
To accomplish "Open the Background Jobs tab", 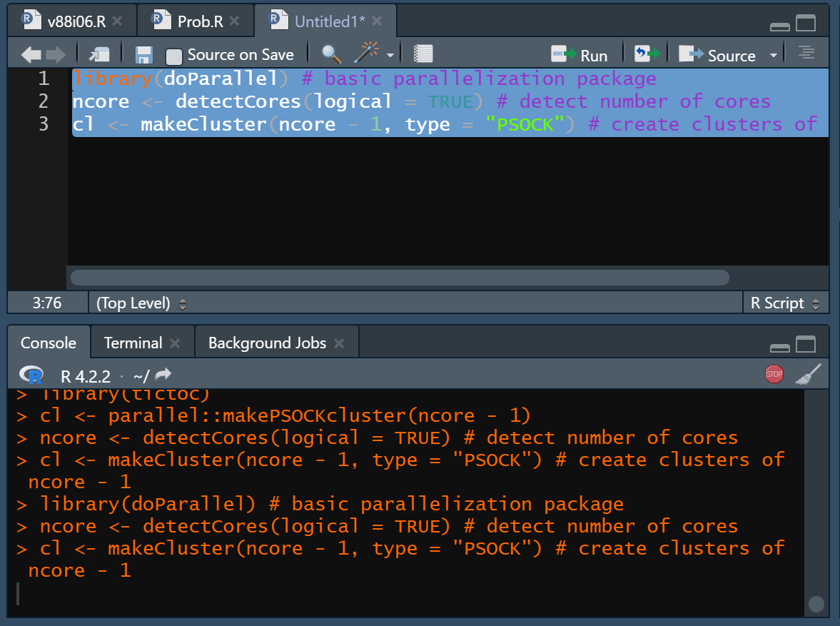I will coord(268,343).
